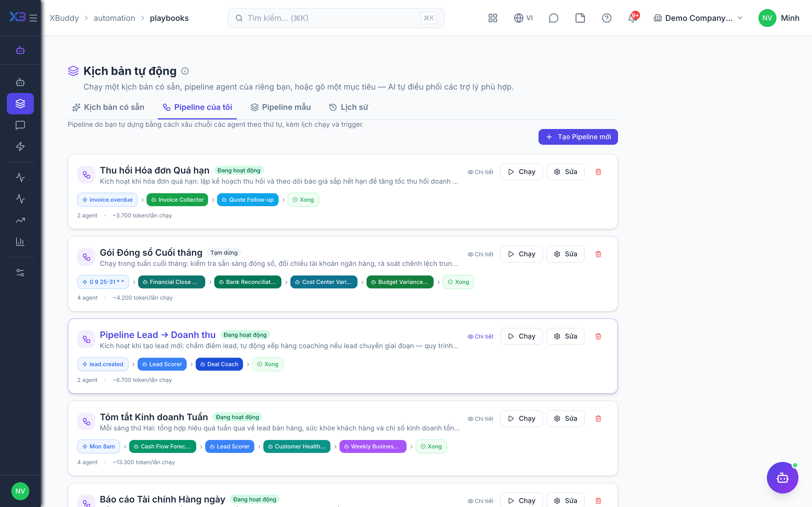Switch to the Pipeline mẫu tab
Viewport: 812px width, 507px height.
coord(281,107)
